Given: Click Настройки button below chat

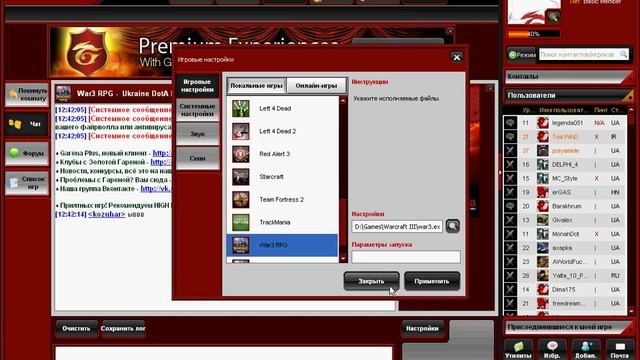Looking at the screenshot, I should click(x=422, y=329).
